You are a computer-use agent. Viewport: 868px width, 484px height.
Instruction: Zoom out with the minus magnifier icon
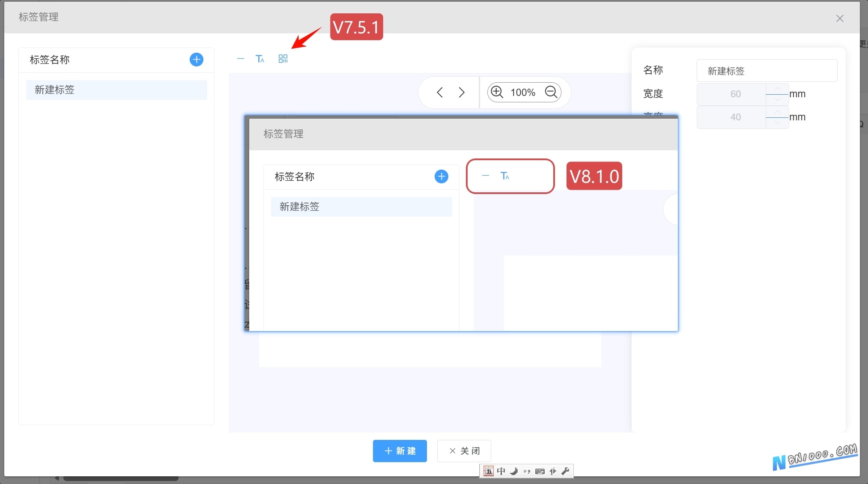coord(551,92)
